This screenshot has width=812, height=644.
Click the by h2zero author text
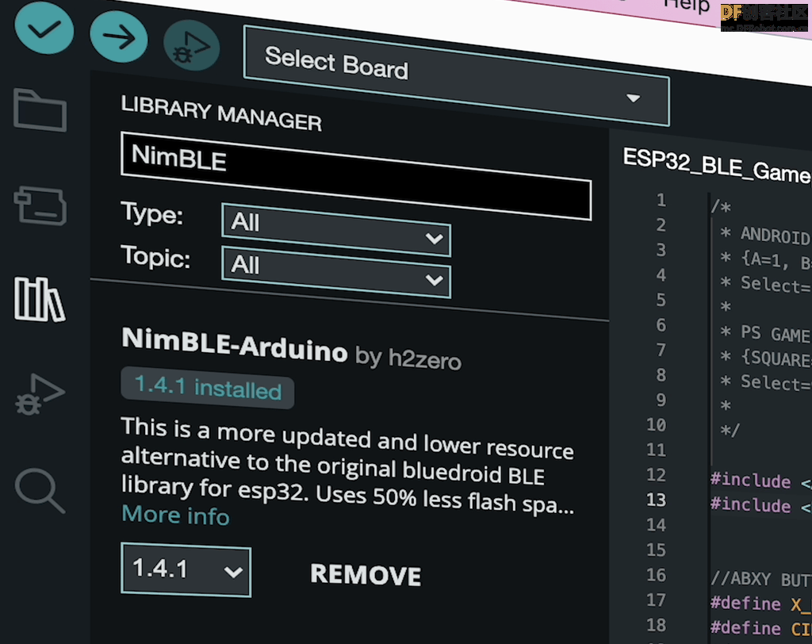[x=408, y=358]
